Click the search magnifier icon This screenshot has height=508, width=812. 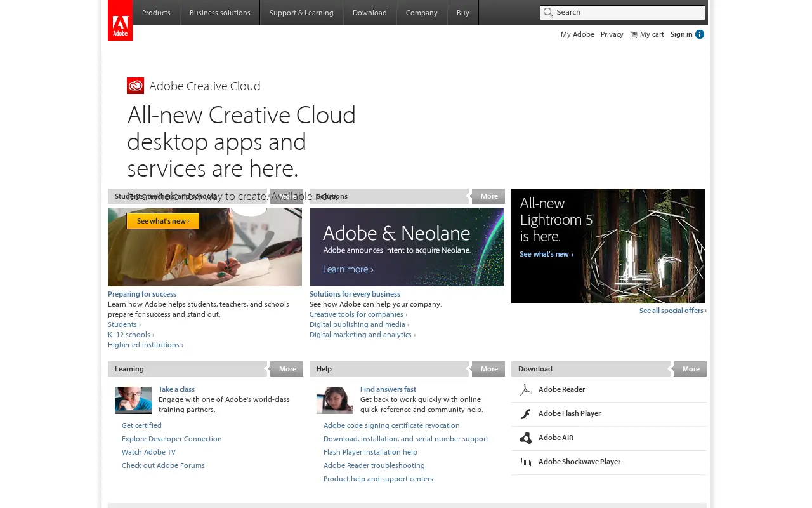548,12
